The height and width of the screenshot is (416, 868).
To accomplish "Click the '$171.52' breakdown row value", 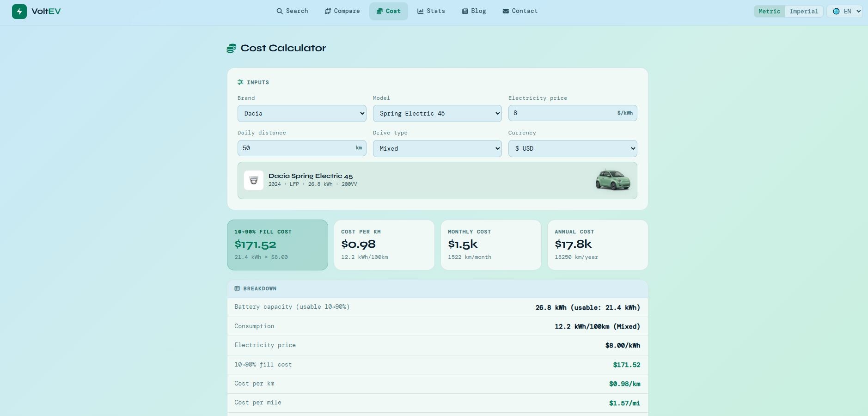I will pyautogui.click(x=627, y=365).
